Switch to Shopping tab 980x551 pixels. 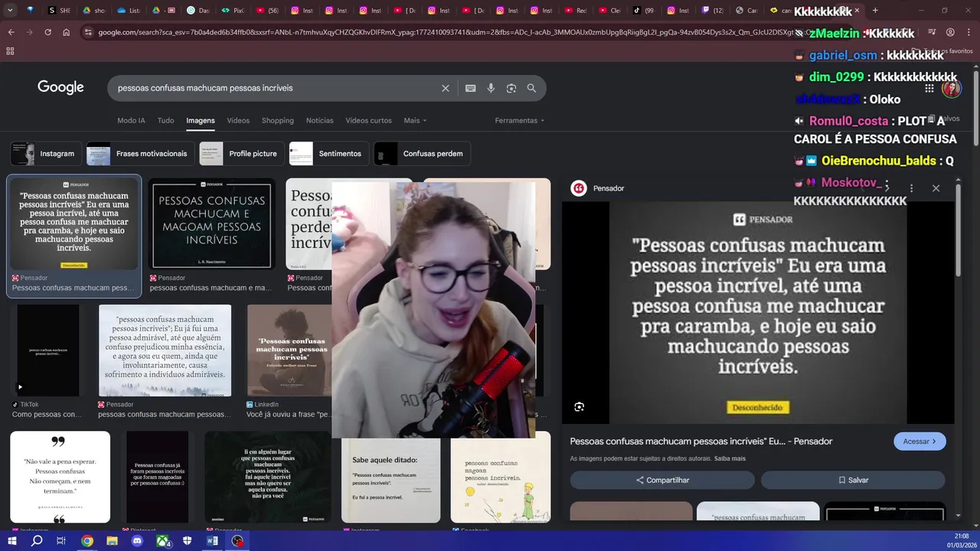278,120
